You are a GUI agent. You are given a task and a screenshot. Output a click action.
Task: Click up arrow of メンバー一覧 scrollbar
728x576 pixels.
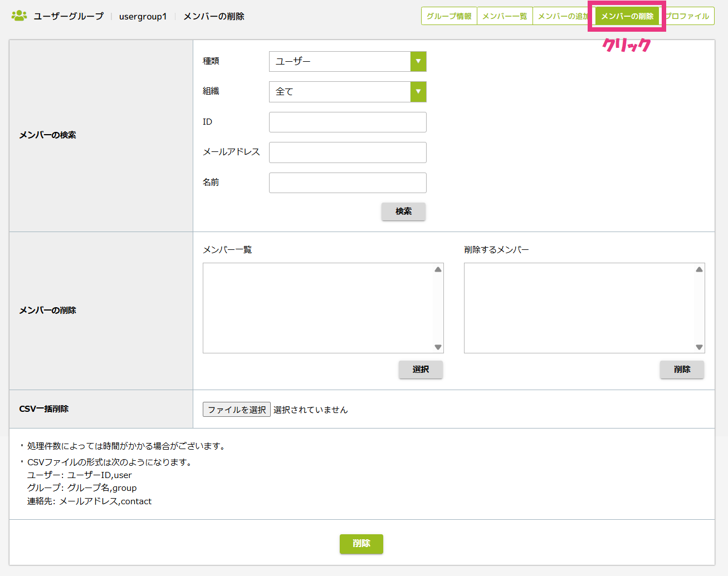438,269
